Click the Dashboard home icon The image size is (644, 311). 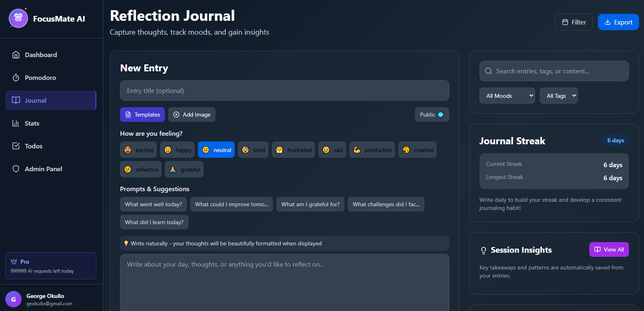coord(16,55)
